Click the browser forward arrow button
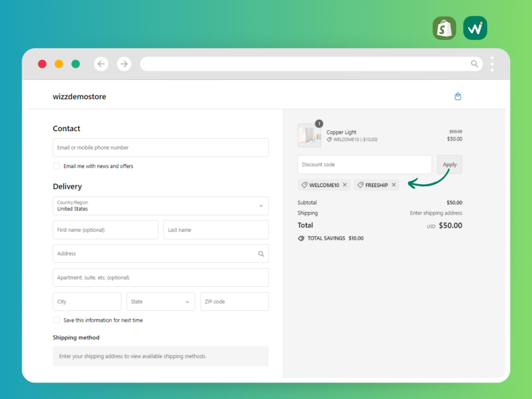The image size is (532, 399). [124, 64]
